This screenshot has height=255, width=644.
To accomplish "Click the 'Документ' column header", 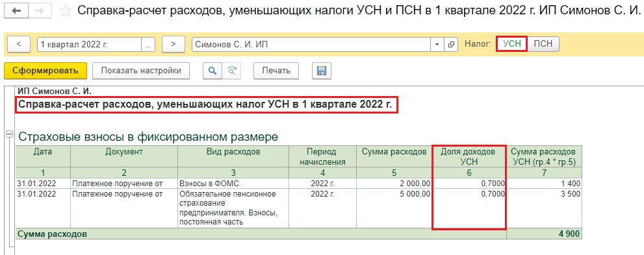I will pyautogui.click(x=124, y=156).
